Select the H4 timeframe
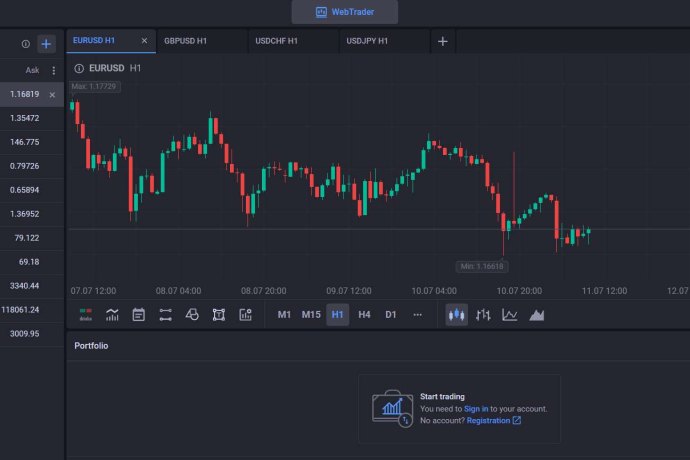Viewport: 690px width, 460px height. [364, 315]
